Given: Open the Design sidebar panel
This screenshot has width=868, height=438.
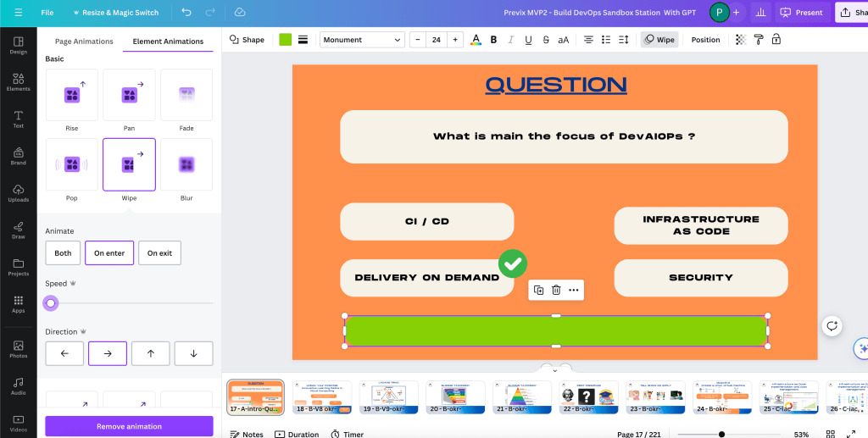Looking at the screenshot, I should 19,46.
